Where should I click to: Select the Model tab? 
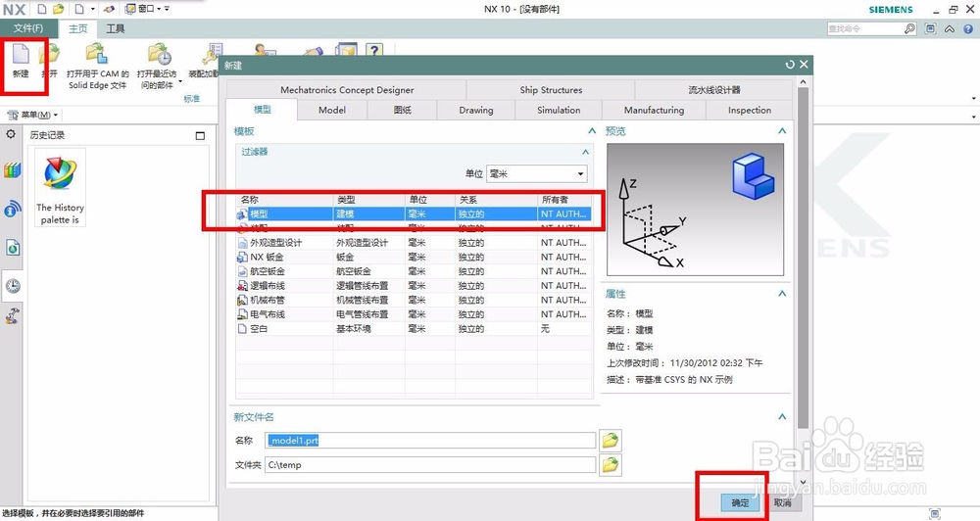[332, 110]
